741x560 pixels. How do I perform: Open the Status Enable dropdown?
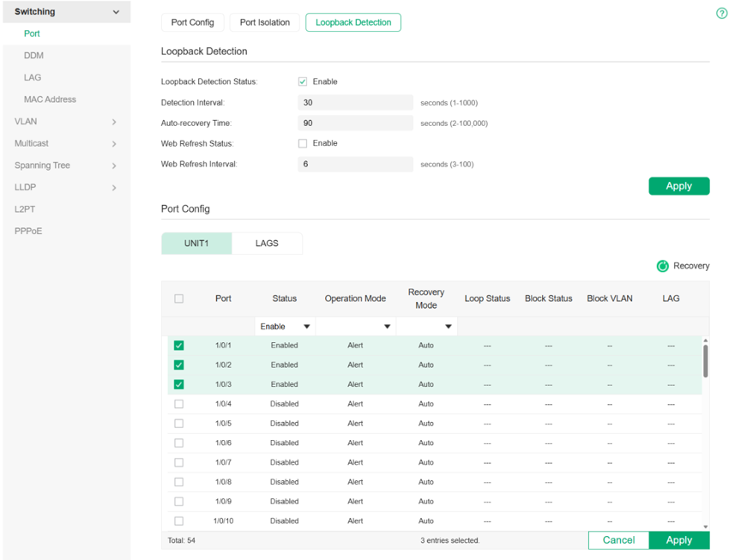285,327
